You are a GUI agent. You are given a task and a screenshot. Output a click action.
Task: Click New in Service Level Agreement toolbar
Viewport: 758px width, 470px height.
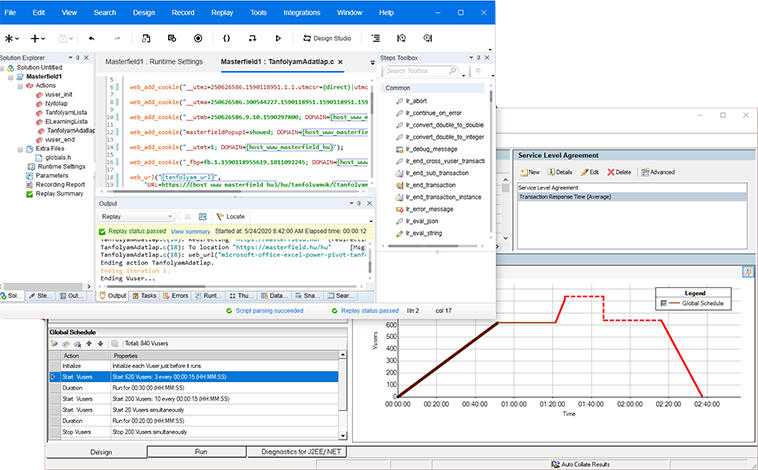pos(529,172)
